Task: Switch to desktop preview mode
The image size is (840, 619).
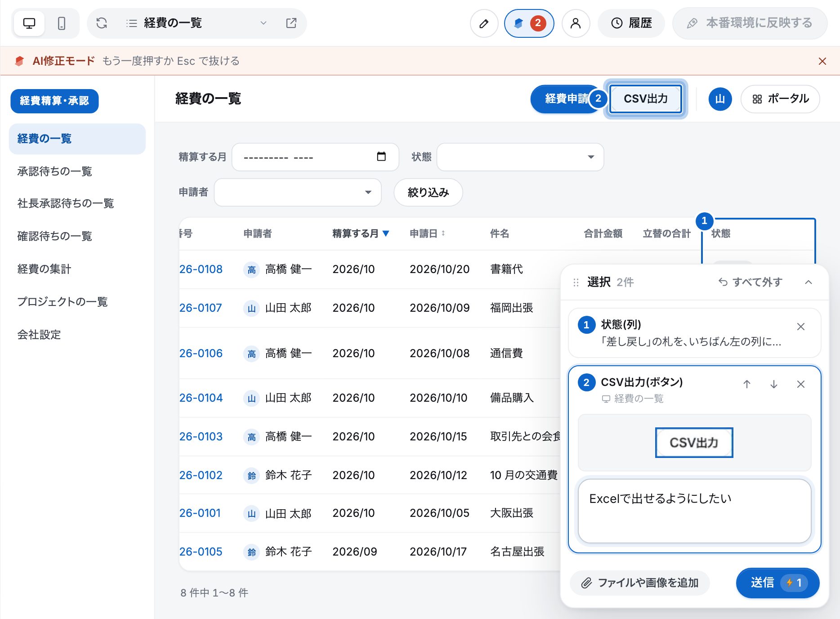Action: pos(29,23)
